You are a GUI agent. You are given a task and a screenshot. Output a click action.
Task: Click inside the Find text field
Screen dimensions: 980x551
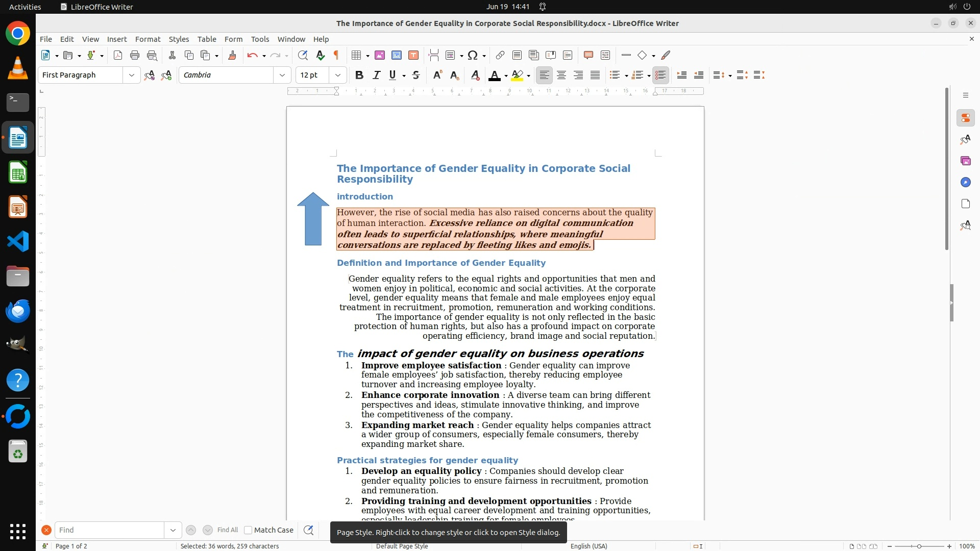109,530
